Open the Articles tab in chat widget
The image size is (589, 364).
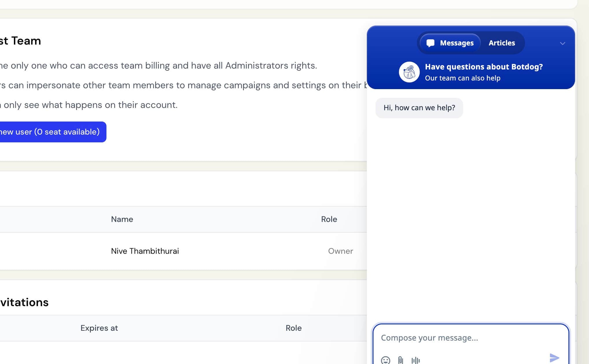pos(502,43)
